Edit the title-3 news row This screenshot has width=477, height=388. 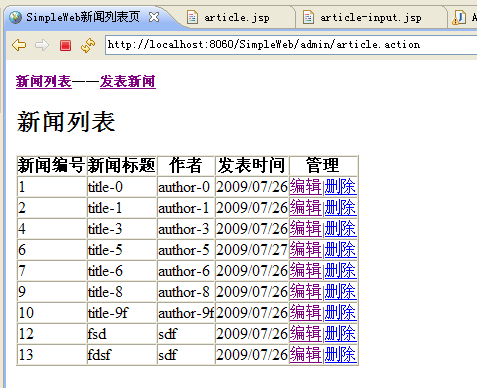[x=305, y=229]
